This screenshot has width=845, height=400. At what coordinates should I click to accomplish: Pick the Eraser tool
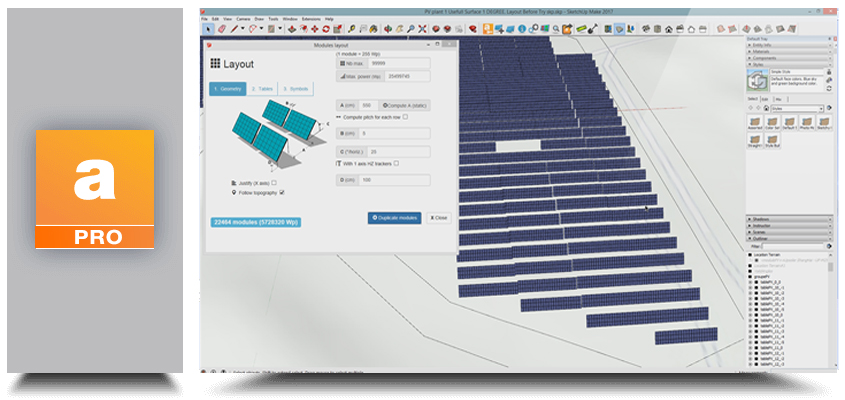pos(221,29)
